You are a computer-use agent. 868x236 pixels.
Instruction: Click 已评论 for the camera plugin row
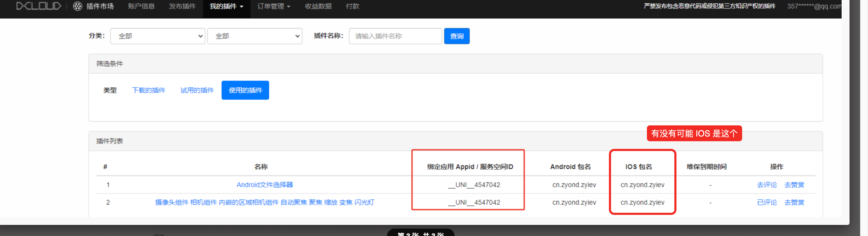tap(767, 202)
